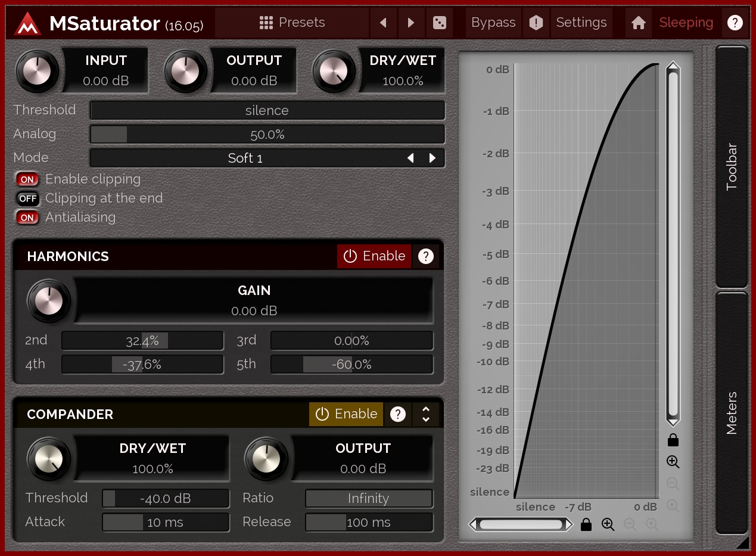
Task: Click the Analog 50.0% slider
Action: pos(267,134)
